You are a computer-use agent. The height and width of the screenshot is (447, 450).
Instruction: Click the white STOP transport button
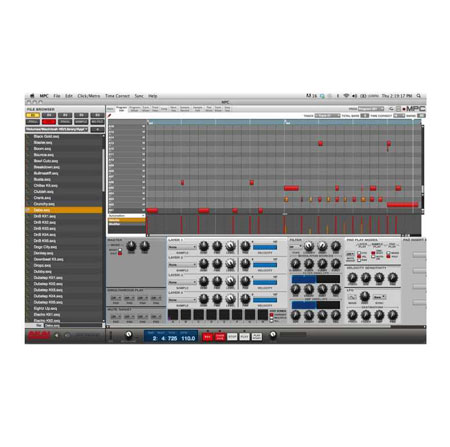pyautogui.click(x=232, y=337)
